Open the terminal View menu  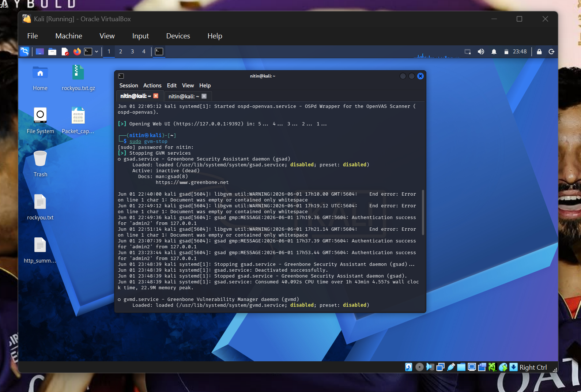(x=188, y=86)
